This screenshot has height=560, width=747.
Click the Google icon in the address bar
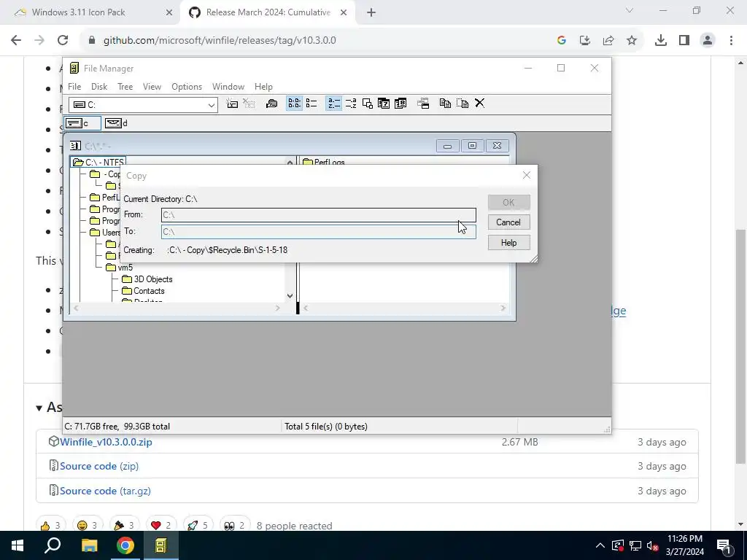(x=561, y=41)
